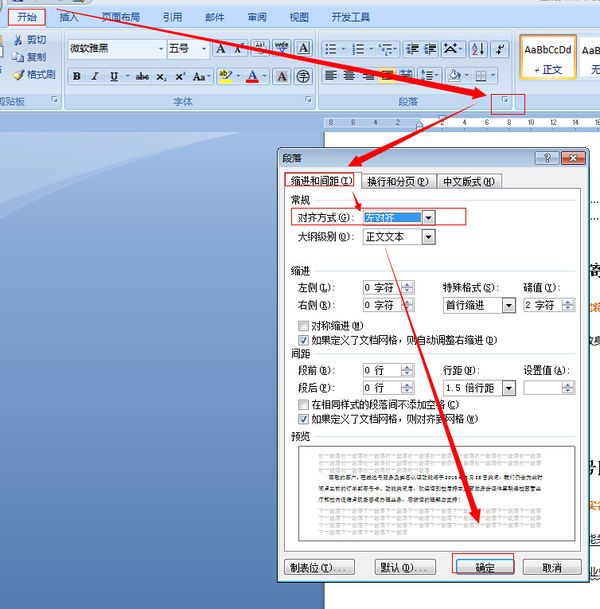This screenshot has width=600, height=609.
Task: Click the numbering list icon
Action: click(358, 49)
